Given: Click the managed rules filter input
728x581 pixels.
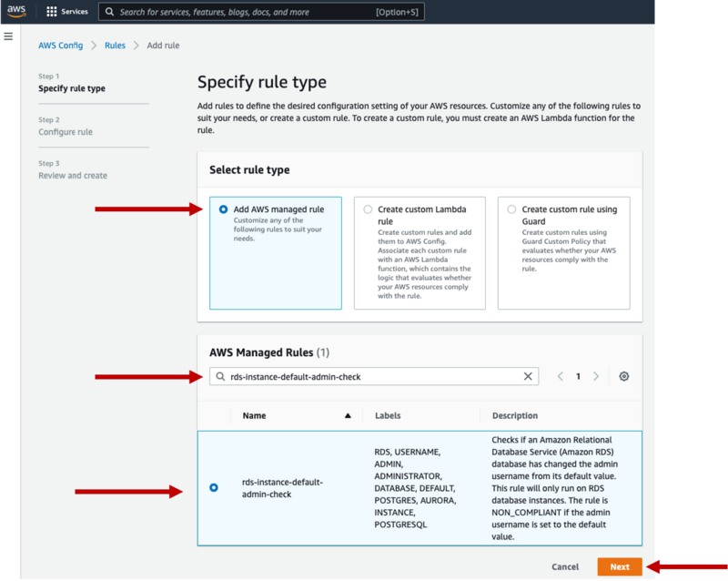Looking at the screenshot, I should pos(374,376).
